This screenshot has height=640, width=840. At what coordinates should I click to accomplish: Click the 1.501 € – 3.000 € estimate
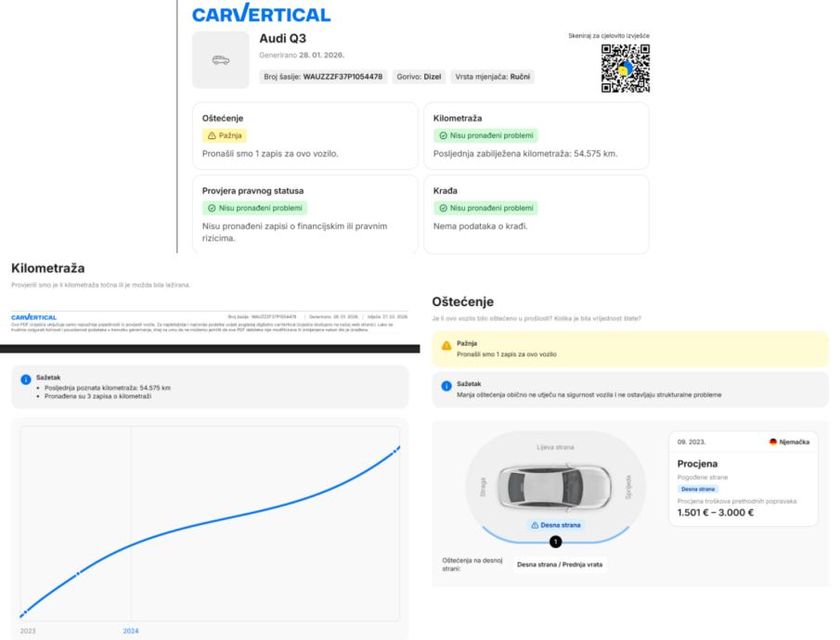click(x=716, y=513)
